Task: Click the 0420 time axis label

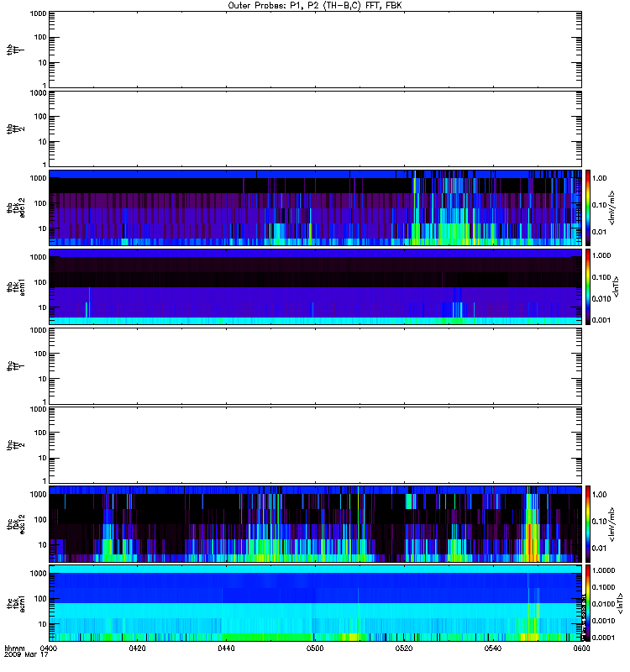Action: (137, 648)
